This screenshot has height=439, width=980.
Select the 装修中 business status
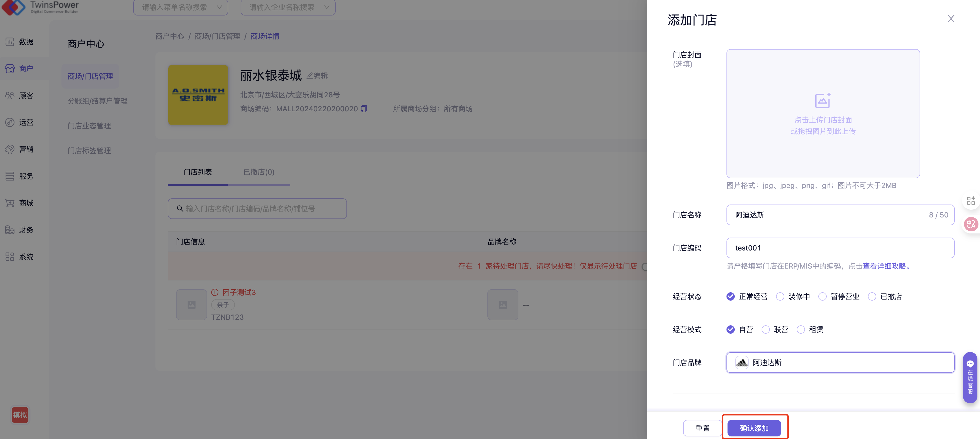point(780,296)
